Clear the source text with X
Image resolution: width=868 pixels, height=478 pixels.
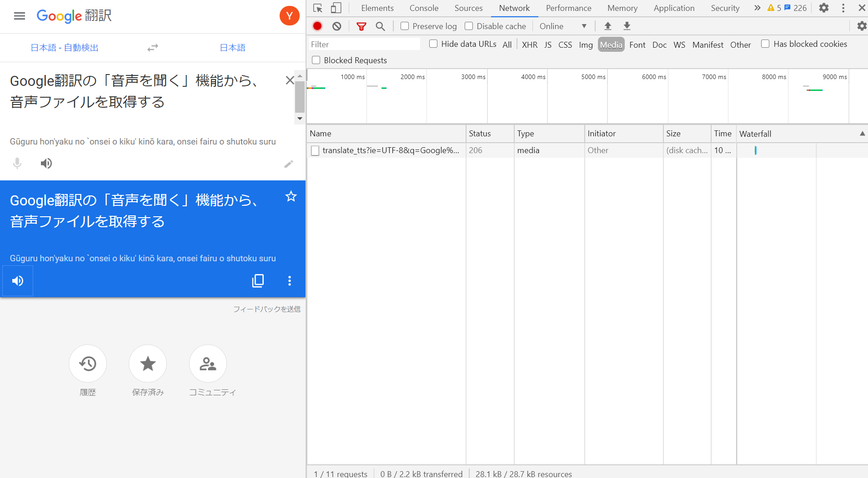pos(290,80)
